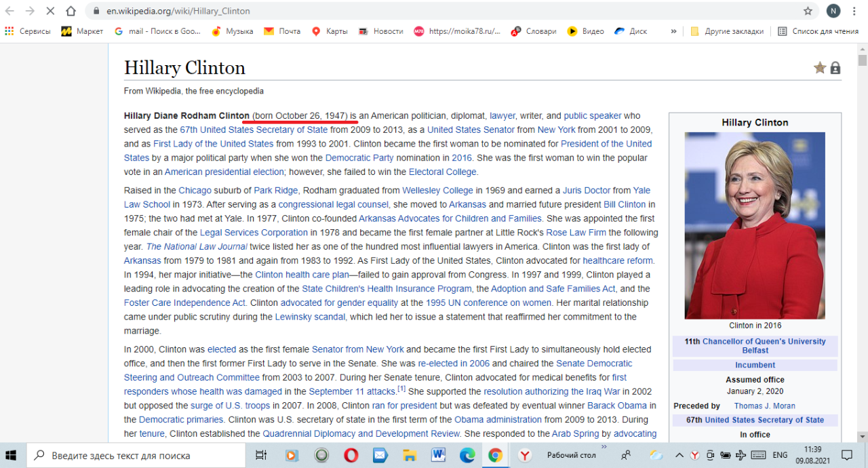Open Другие закладки folder

(727, 31)
